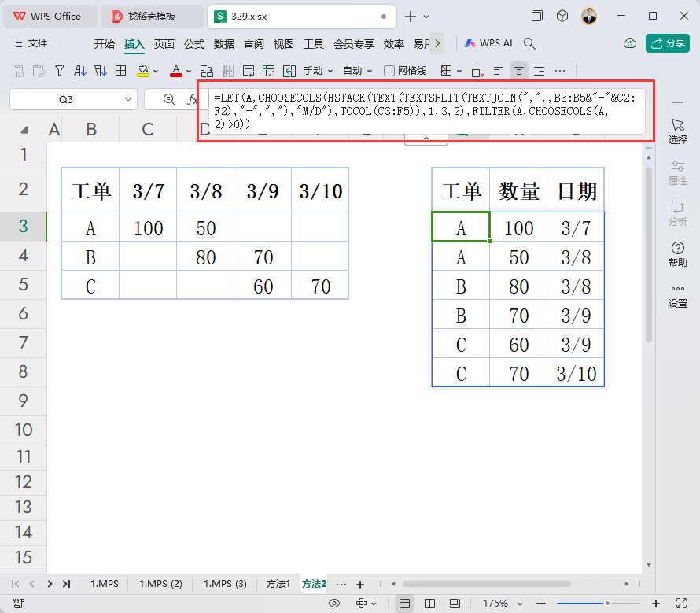Click the user avatar profile picture

(x=589, y=17)
